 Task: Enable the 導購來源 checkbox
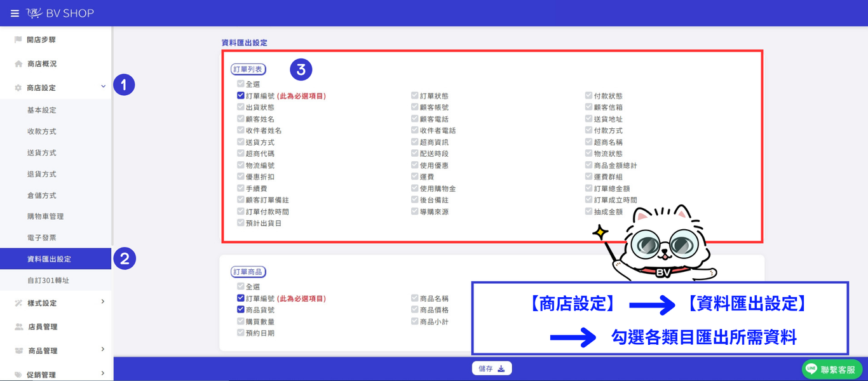415,211
